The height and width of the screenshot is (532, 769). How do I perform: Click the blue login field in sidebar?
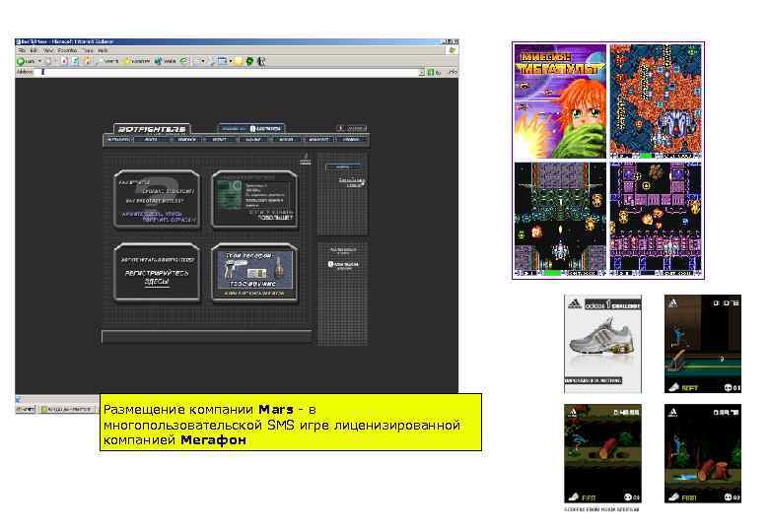[343, 167]
